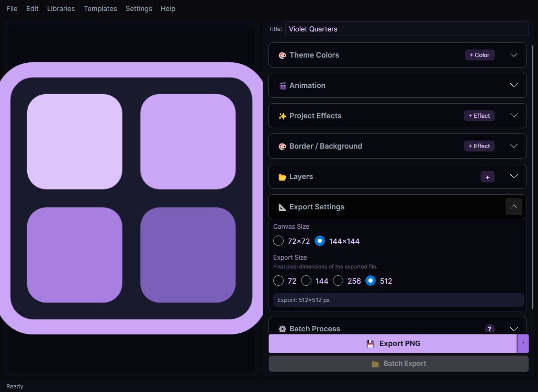Viewport: 538px width, 392px height.
Task: Click the bottom-left purple square in preview
Action: [x=74, y=255]
